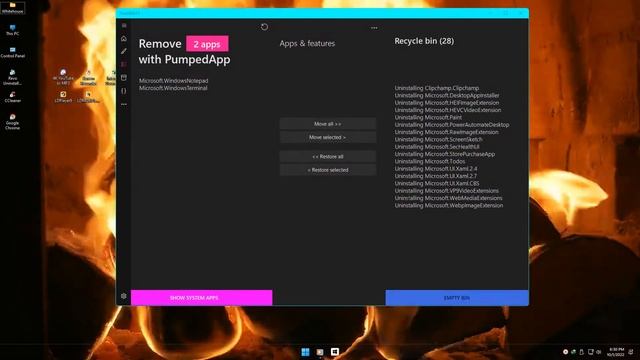
Task: Open the LDPlayer9 desktop shortcut
Action: [x=63, y=97]
